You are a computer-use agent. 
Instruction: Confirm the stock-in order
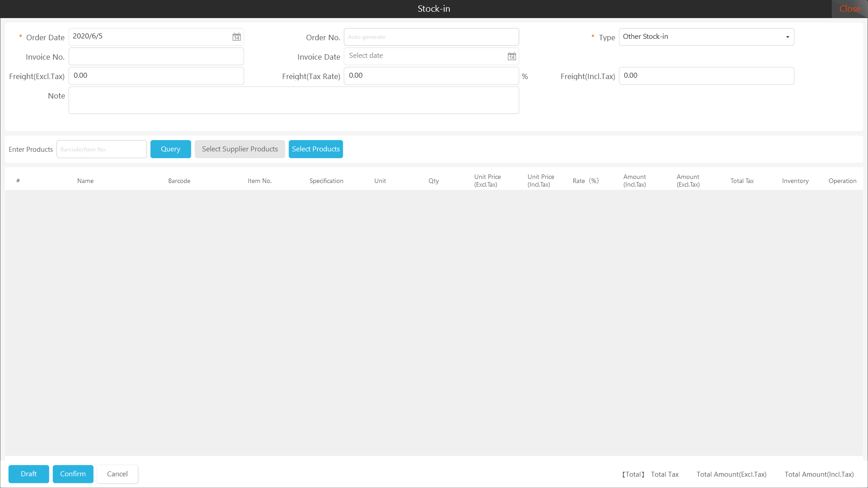(x=73, y=474)
